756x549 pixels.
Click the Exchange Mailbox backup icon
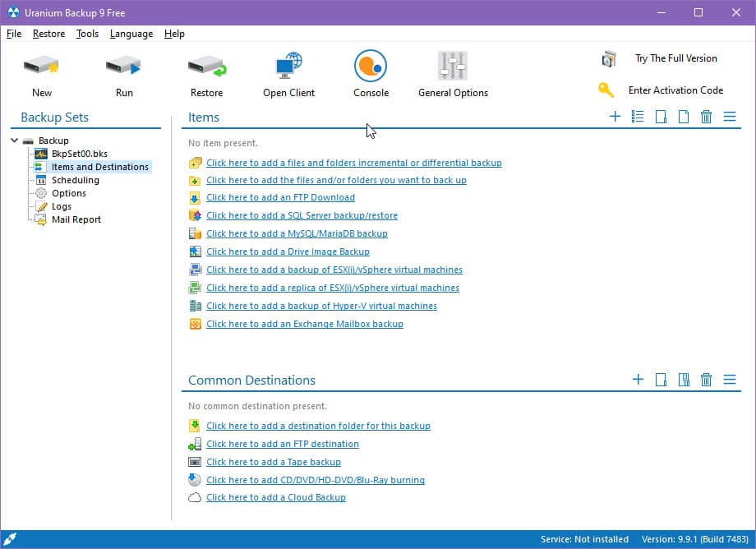(195, 324)
